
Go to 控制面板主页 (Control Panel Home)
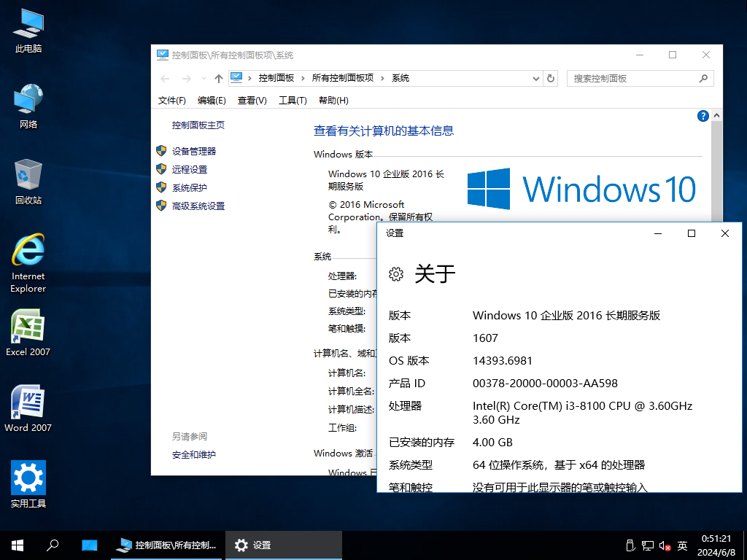[x=198, y=125]
